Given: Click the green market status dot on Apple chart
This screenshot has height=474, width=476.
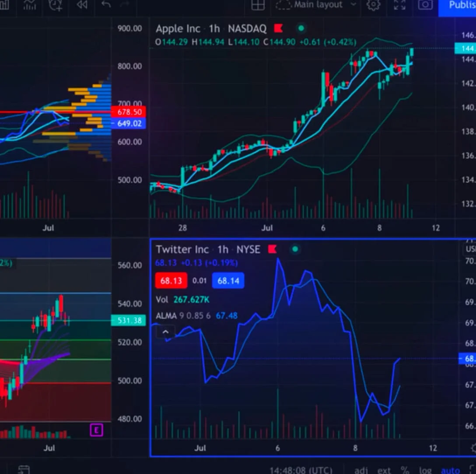Looking at the screenshot, I should coord(301,28).
